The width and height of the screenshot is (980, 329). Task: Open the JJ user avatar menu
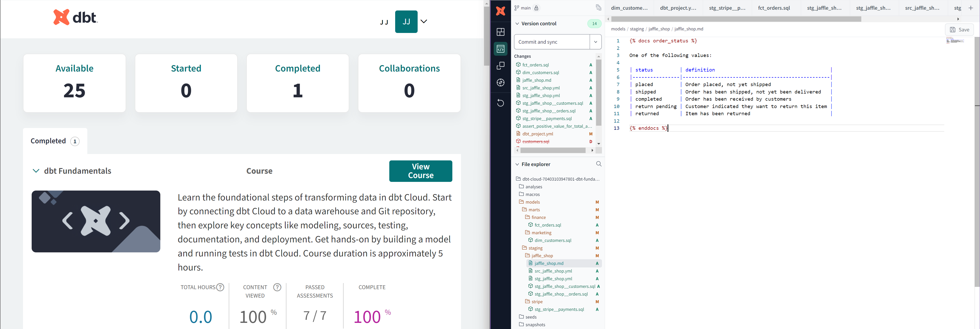[x=406, y=22]
